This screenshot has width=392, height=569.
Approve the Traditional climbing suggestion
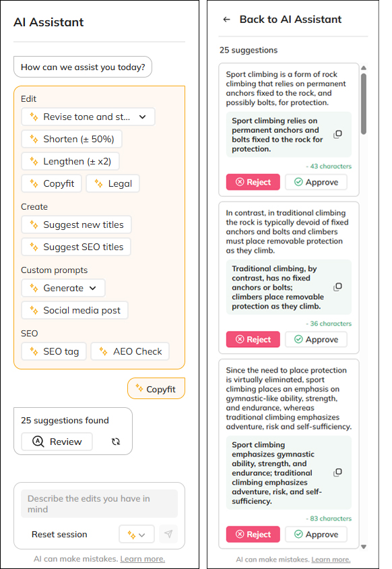316,339
